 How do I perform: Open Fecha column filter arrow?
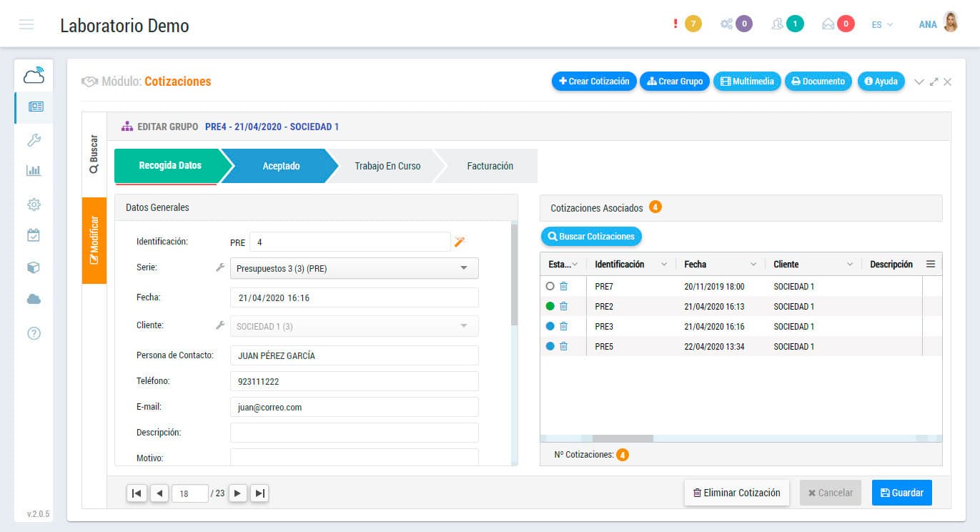[753, 265]
